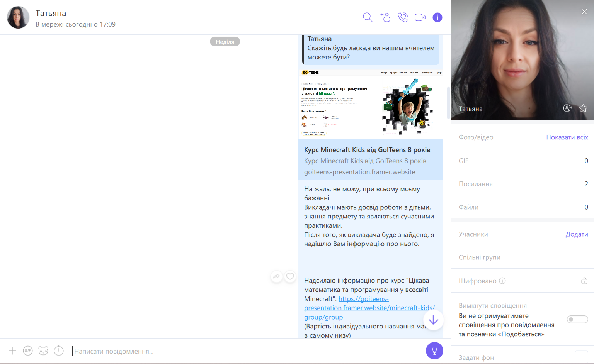Set disappearing message timer icon
Screen dimensions: 594x364
[x=59, y=350]
